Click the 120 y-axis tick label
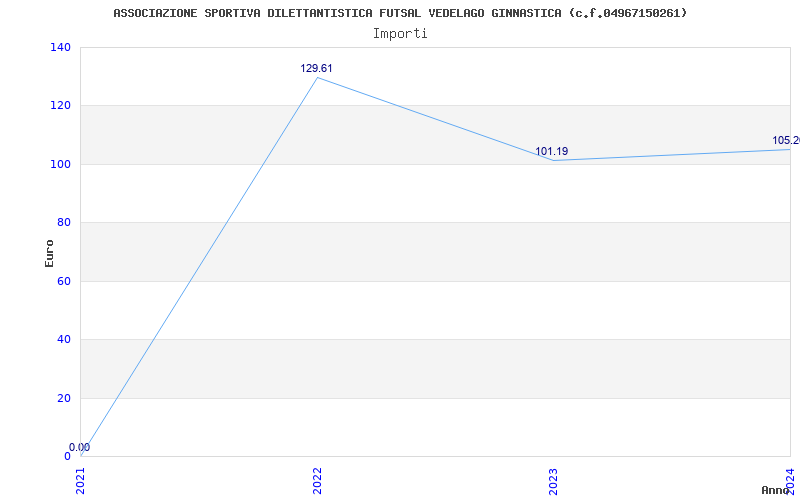Image resolution: width=800 pixels, height=500 pixels. 60,106
